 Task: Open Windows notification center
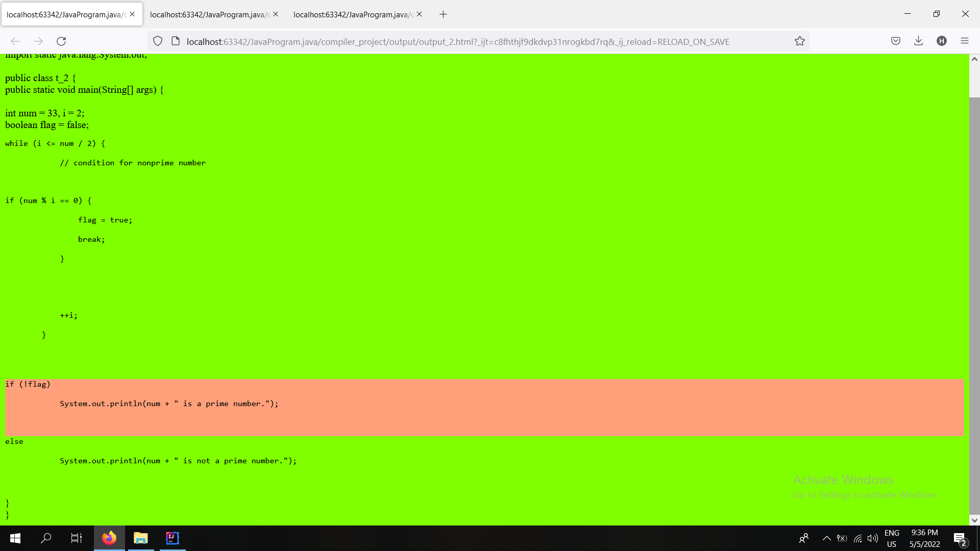tap(961, 538)
